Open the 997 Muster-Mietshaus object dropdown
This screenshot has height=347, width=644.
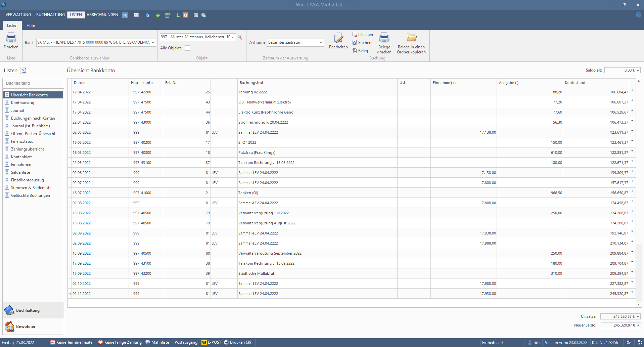(233, 37)
